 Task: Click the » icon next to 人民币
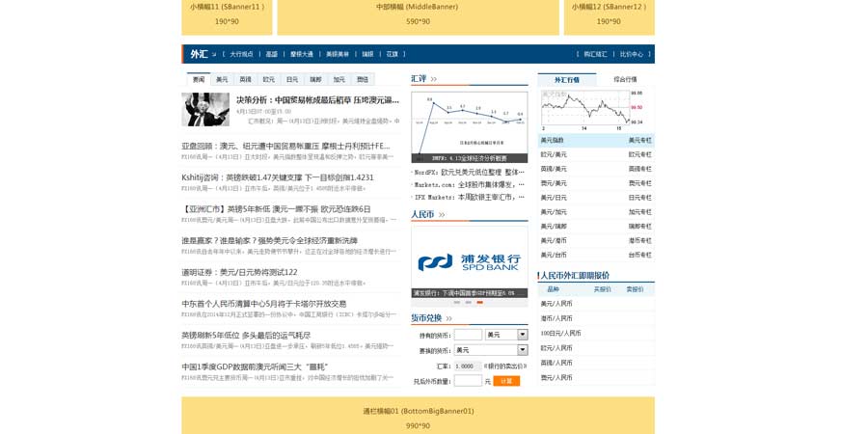tap(442, 214)
